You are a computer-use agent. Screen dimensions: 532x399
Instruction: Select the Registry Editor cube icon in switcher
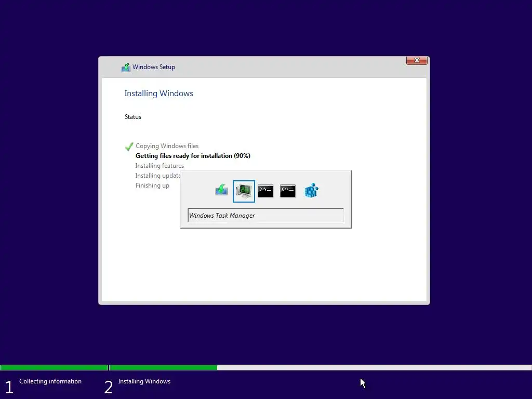click(x=311, y=190)
